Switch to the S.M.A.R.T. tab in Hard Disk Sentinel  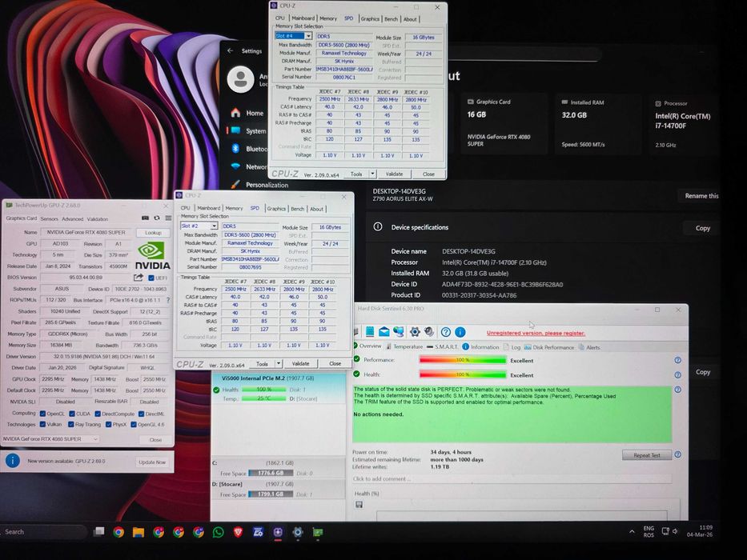pos(443,346)
